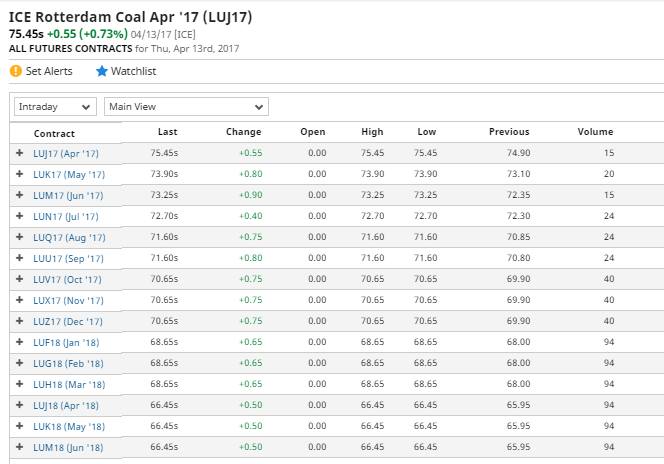The image size is (664, 464).
Task: Click plus icon beside LUN17 (Jul '17)
Action: 20,216
